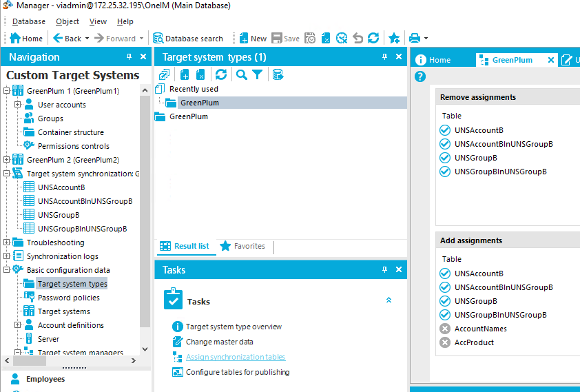Screen dimensions: 580x392
Task: Click the delete object icon in main toolbar
Action: [326, 38]
